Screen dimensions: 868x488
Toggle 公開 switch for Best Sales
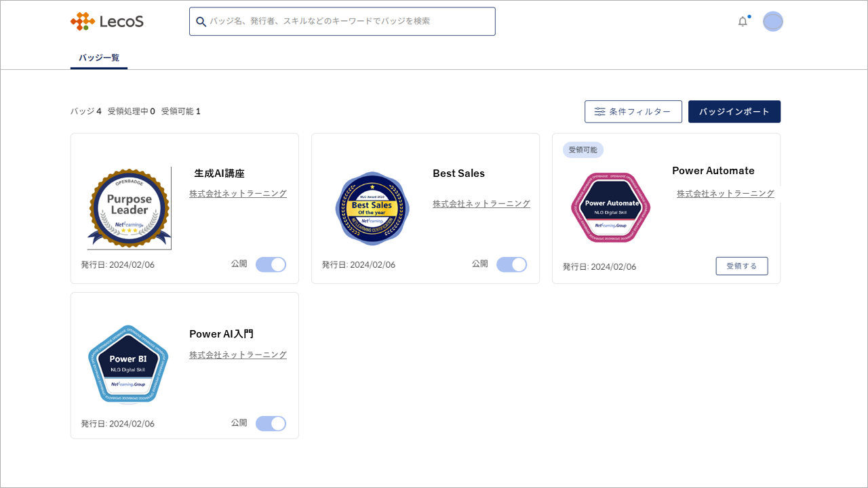point(511,264)
